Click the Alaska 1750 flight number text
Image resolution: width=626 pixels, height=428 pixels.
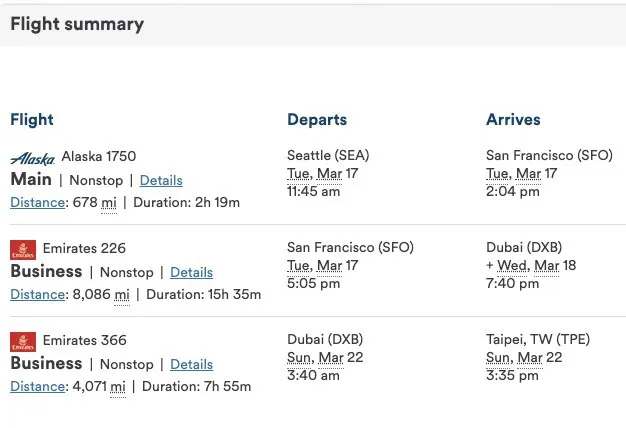pos(99,156)
